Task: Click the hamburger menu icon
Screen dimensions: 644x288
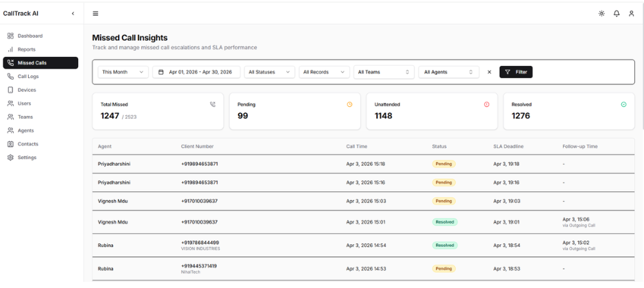Action: pos(95,14)
